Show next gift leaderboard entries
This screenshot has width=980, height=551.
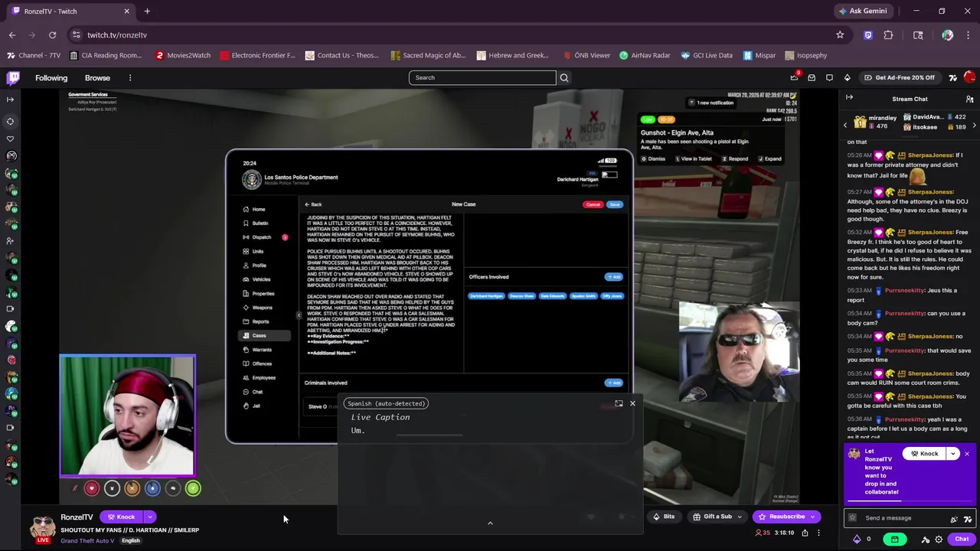click(x=974, y=125)
